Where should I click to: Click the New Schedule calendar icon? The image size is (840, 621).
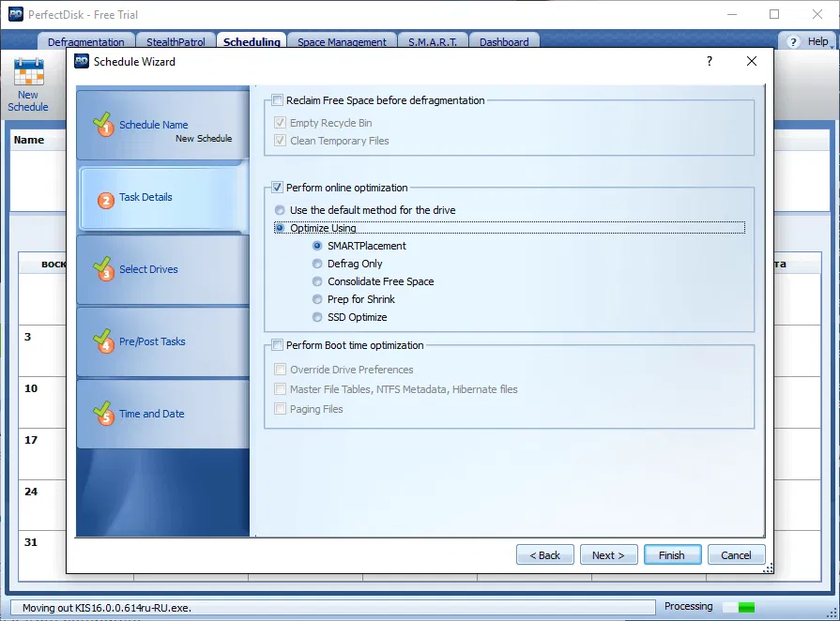pos(28,71)
